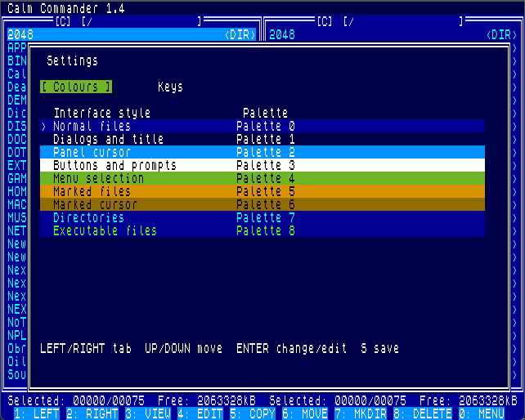Image resolution: width=525 pixels, height=420 pixels.
Task: Switch to the Colours tab
Action: click(x=76, y=87)
